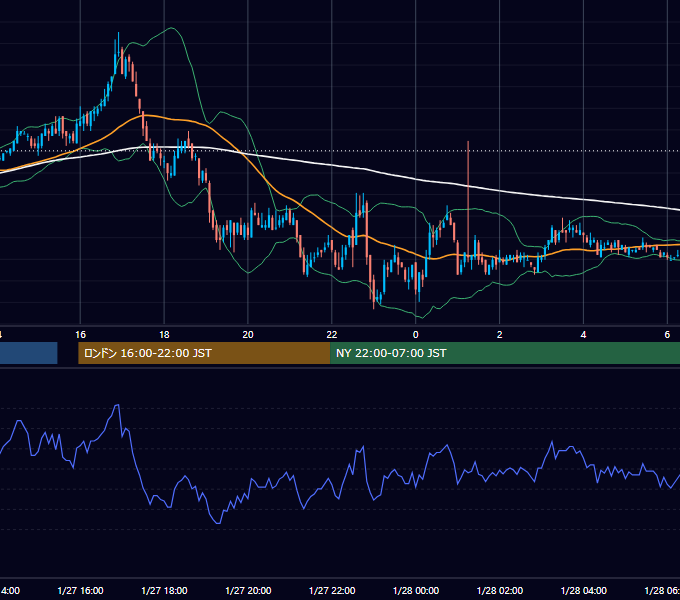Select the NY 22:00-07:00 JST session bar
This screenshot has height=600, width=680.
pyautogui.click(x=505, y=353)
